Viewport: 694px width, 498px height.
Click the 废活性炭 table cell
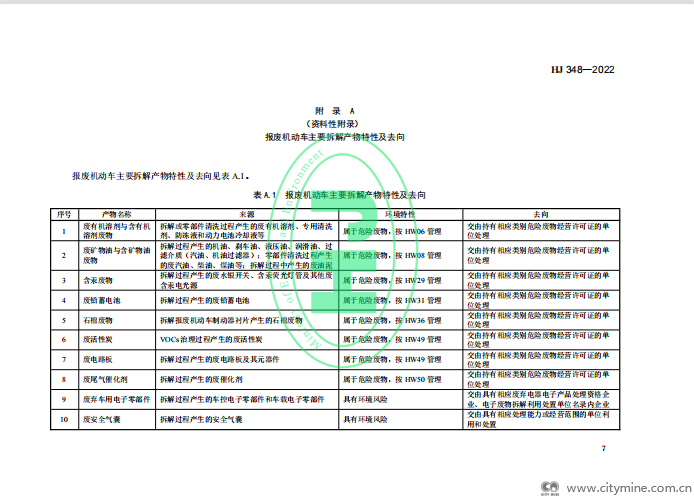[x=104, y=340]
